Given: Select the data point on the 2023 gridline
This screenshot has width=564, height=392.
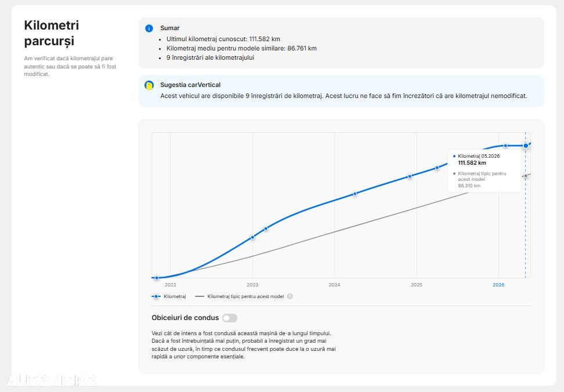Looking at the screenshot, I should click(252, 237).
